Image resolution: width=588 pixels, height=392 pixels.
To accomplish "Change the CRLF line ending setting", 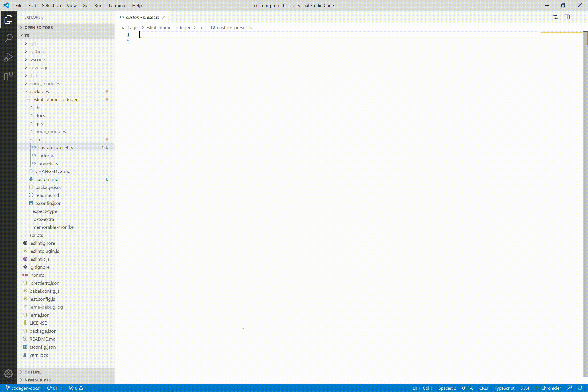I will pyautogui.click(x=484, y=388).
